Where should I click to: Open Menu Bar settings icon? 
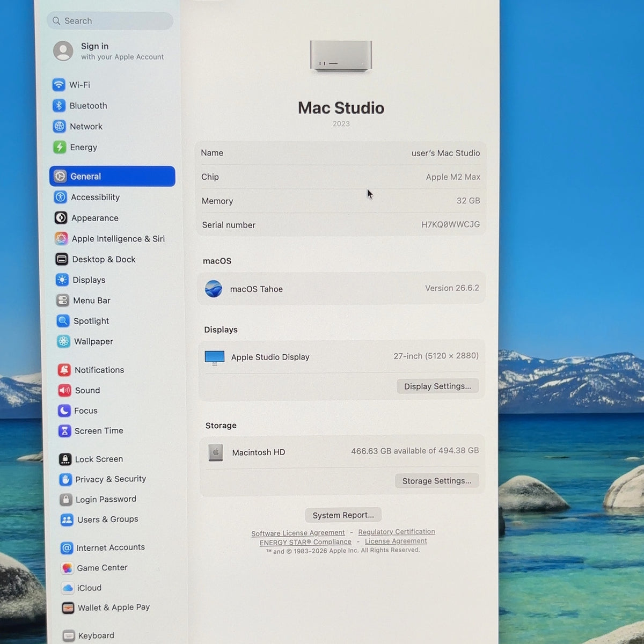(x=63, y=300)
